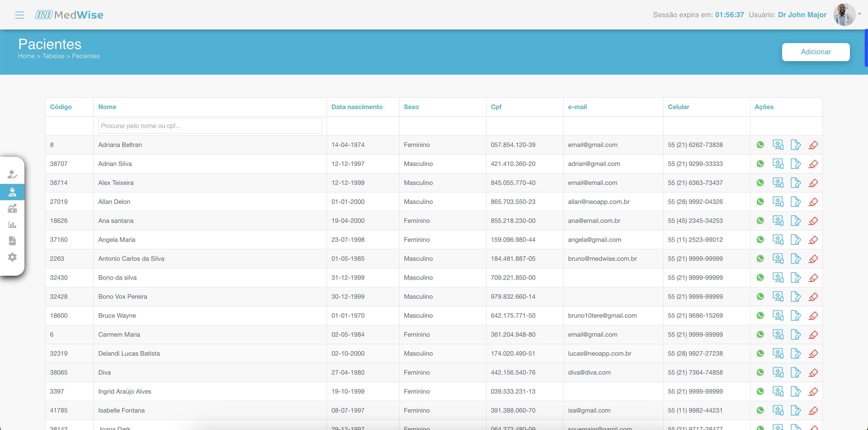Click teleconsultation monitor icon for Adrian Silva

(x=778, y=164)
